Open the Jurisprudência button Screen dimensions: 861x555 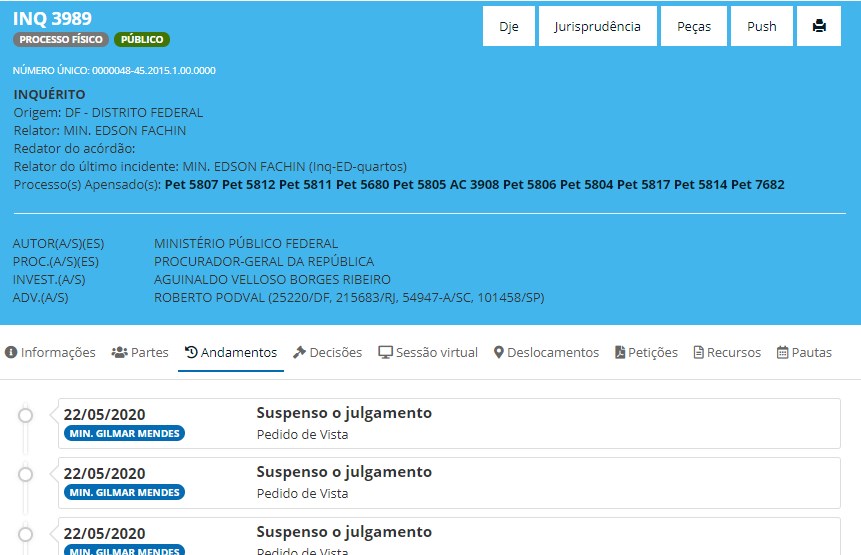pos(597,27)
